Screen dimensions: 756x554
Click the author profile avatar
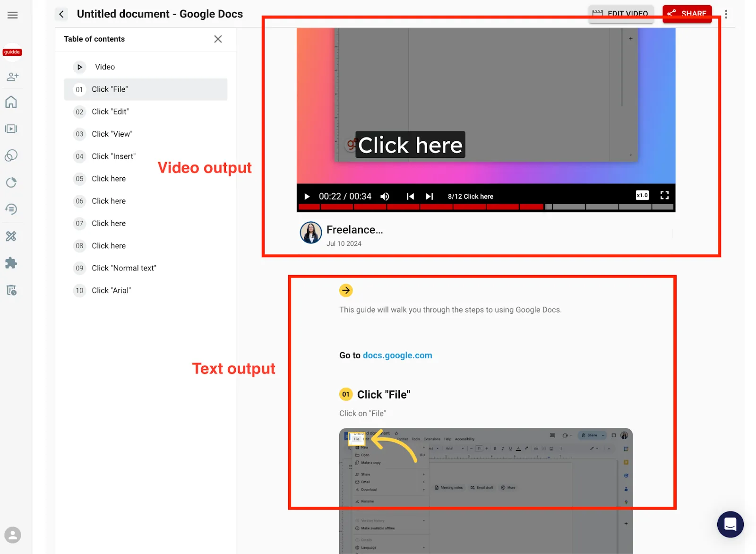[x=311, y=233]
